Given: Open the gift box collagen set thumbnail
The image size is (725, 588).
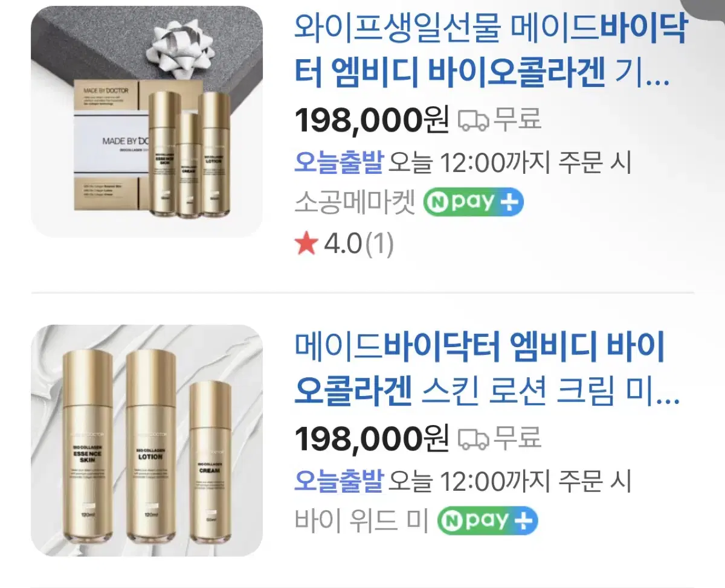Looking at the screenshot, I should (x=147, y=122).
